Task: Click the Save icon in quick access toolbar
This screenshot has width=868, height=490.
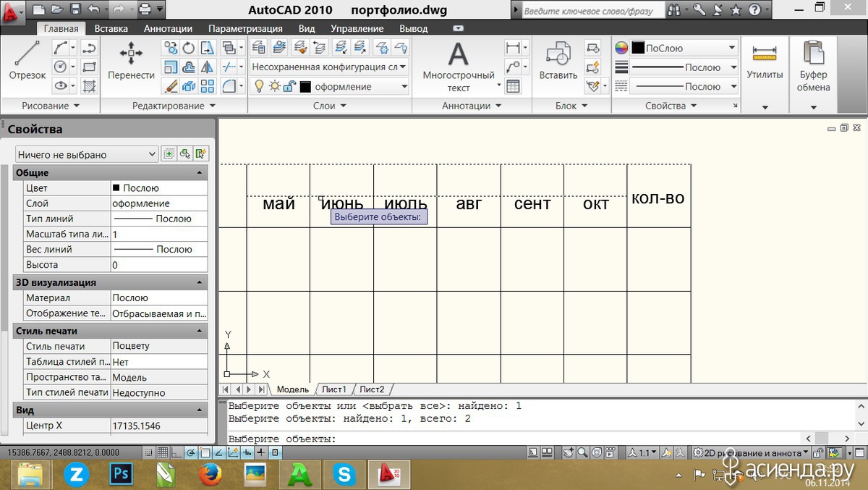Action: [76, 9]
